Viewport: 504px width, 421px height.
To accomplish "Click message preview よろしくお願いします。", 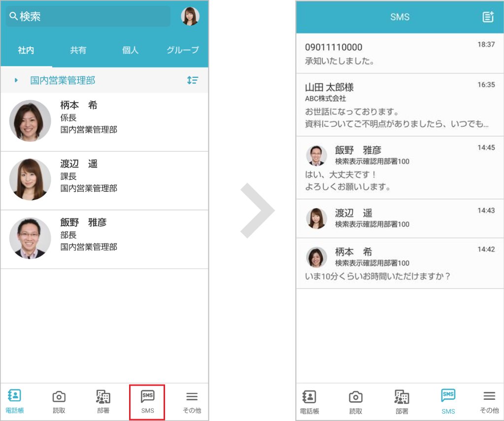I will pos(347,186).
